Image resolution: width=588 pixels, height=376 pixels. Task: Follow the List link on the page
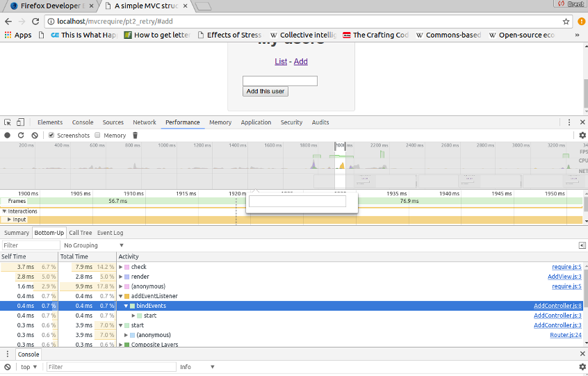pyautogui.click(x=281, y=61)
